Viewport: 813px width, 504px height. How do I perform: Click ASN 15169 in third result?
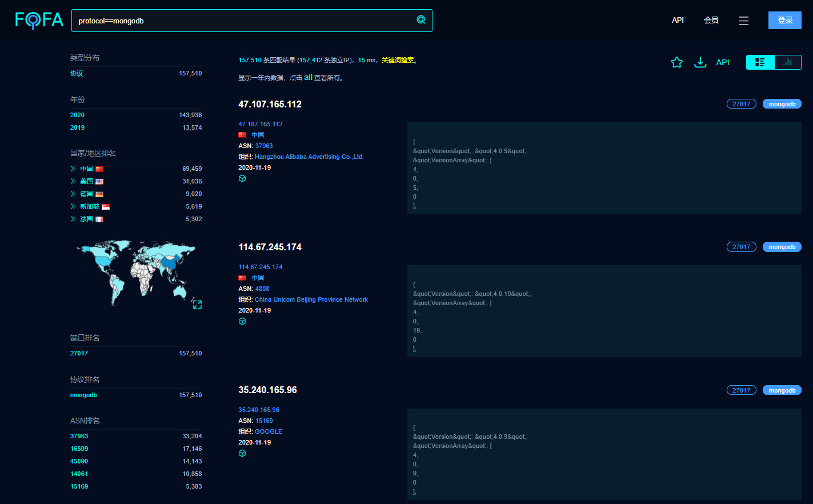tap(264, 421)
